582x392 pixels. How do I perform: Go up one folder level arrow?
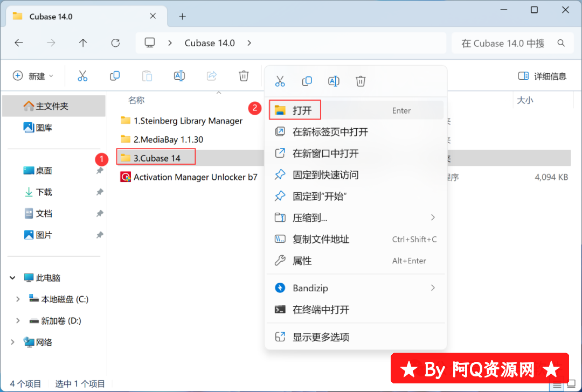pos(83,43)
